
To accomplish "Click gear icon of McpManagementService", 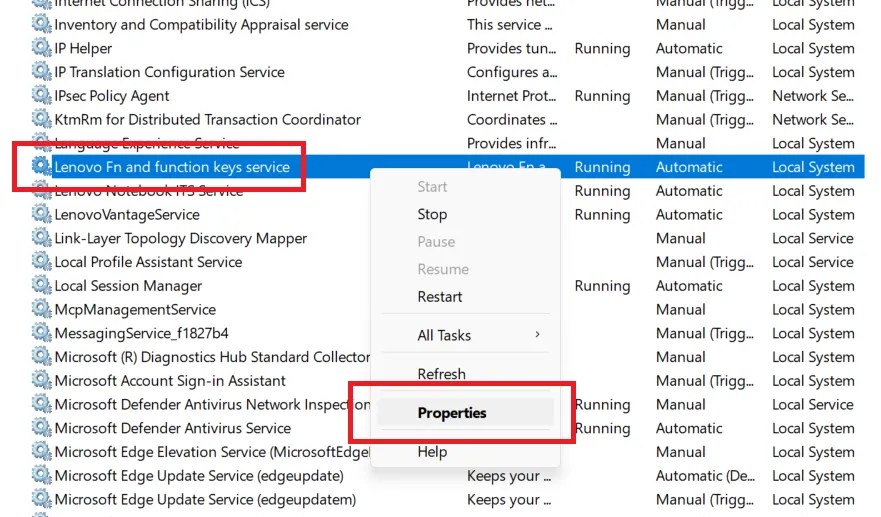I will point(42,309).
